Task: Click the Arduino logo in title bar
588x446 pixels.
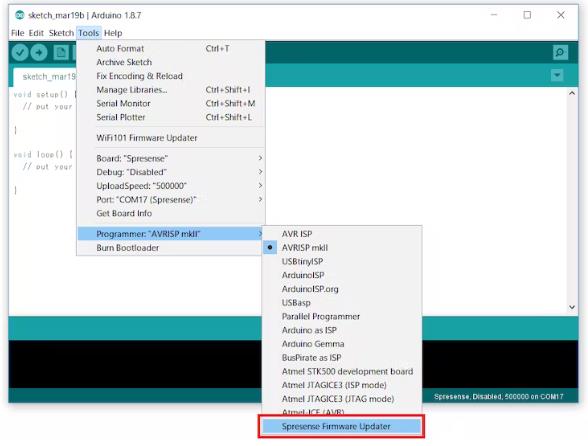Action: pos(20,15)
